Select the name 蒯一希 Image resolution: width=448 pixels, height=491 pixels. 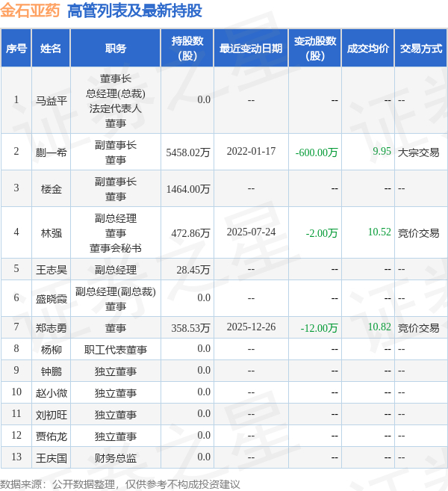[x=52, y=152]
